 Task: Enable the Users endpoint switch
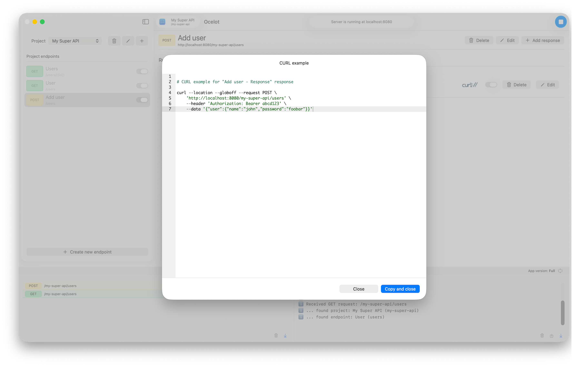point(142,71)
